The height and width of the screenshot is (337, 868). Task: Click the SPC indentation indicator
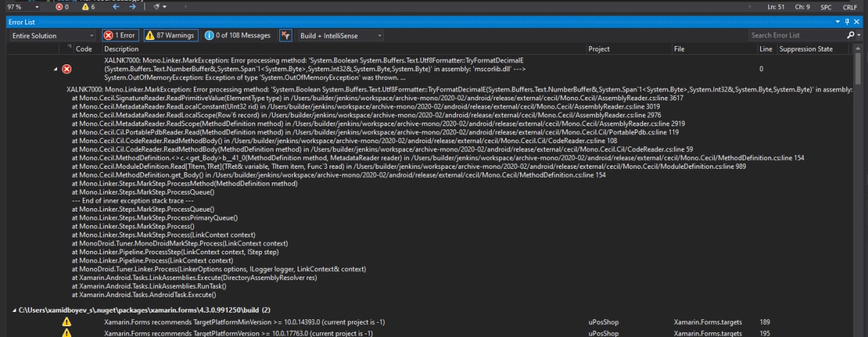(x=826, y=6)
